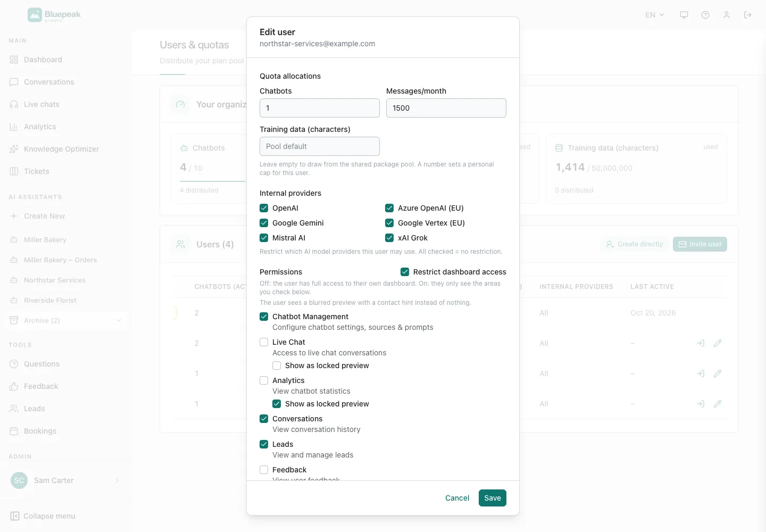Uncheck the OpenAI provider checkbox
This screenshot has width=766, height=532.
pyautogui.click(x=264, y=208)
